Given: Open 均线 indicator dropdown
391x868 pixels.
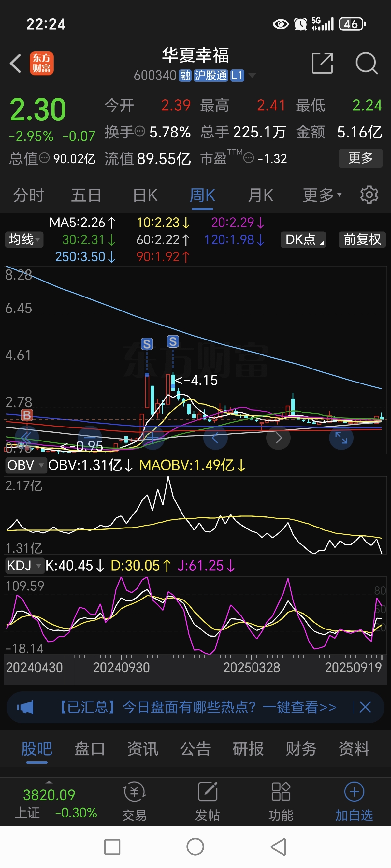Looking at the screenshot, I should [x=24, y=239].
